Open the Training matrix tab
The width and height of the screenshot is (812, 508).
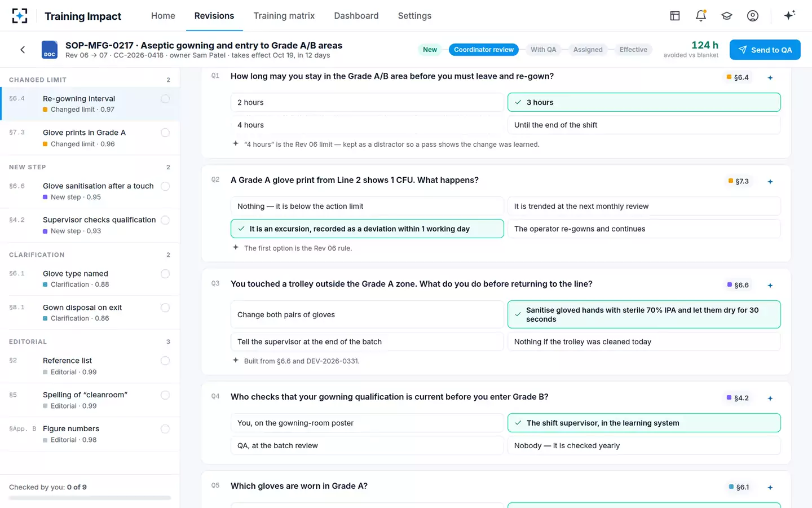click(284, 16)
